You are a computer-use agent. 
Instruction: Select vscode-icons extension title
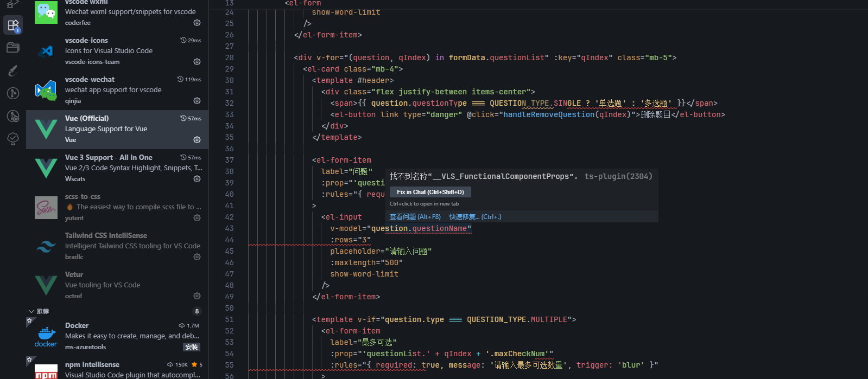point(86,40)
